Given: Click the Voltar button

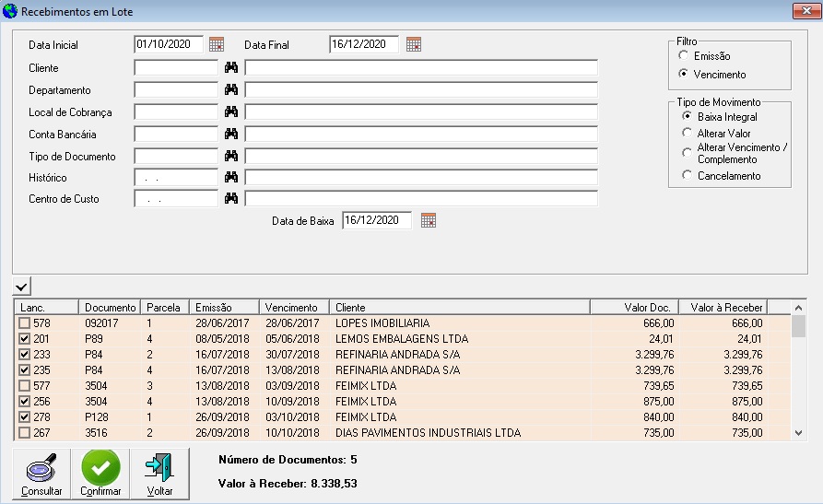Looking at the screenshot, I should [x=159, y=474].
